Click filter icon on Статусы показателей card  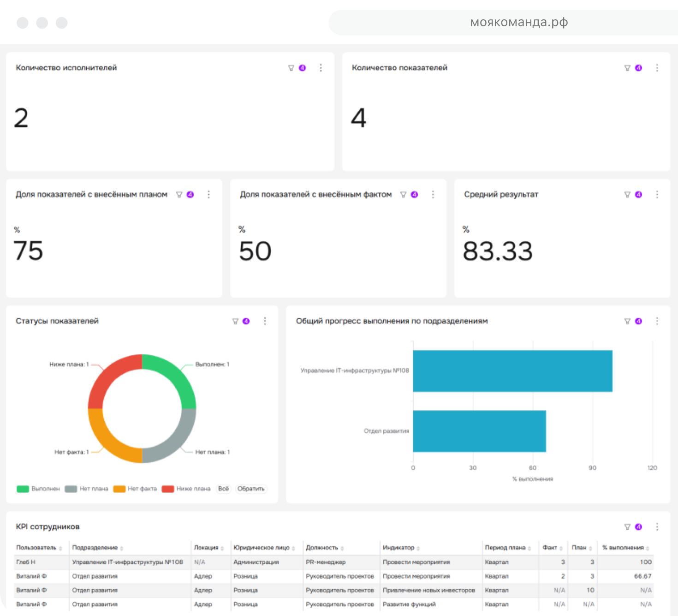pyautogui.click(x=235, y=321)
